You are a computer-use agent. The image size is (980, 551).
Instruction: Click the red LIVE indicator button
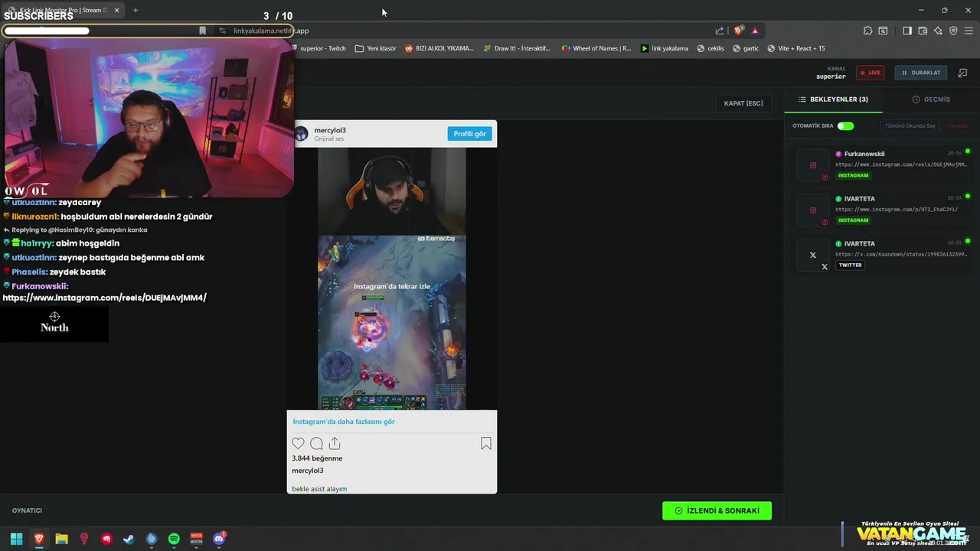point(871,73)
